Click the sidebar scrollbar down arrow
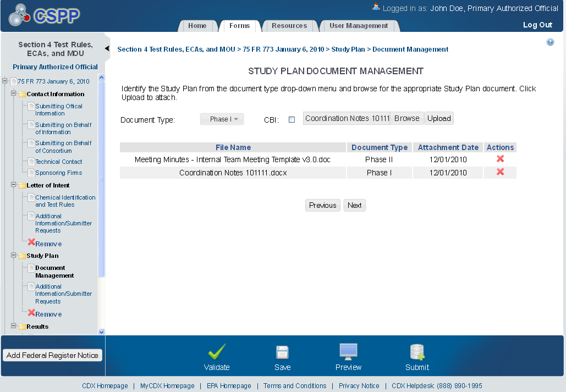The height and width of the screenshot is (392, 566). pyautogui.click(x=101, y=332)
